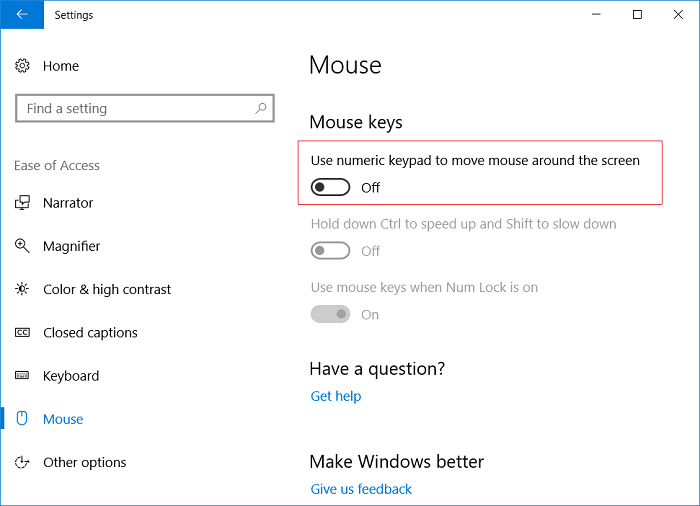The image size is (700, 506).
Task: Click the Home gear icon
Action: tap(23, 66)
